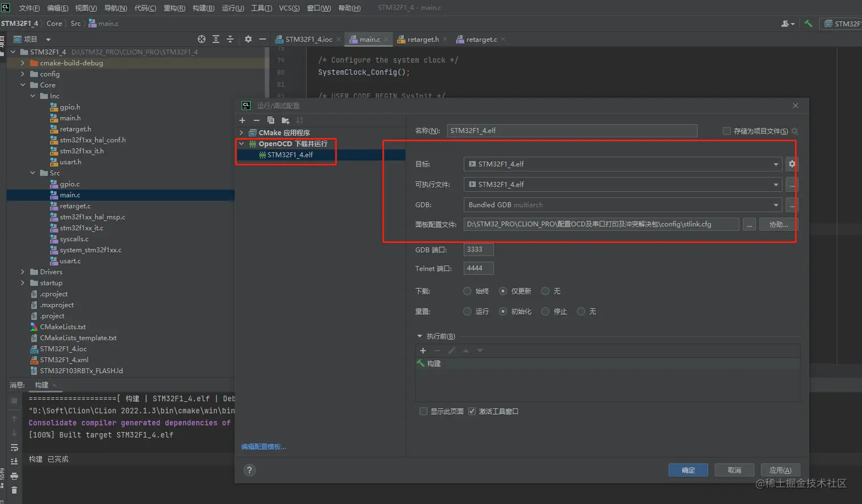The height and width of the screenshot is (504, 862).
Task: Open the 重构(R) menu
Action: click(x=174, y=8)
